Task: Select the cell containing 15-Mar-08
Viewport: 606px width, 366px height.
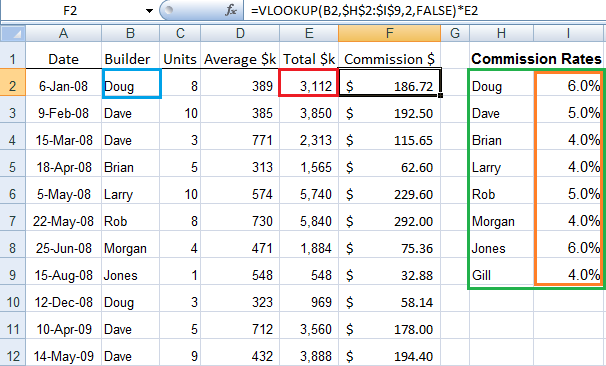Action: coord(63,136)
